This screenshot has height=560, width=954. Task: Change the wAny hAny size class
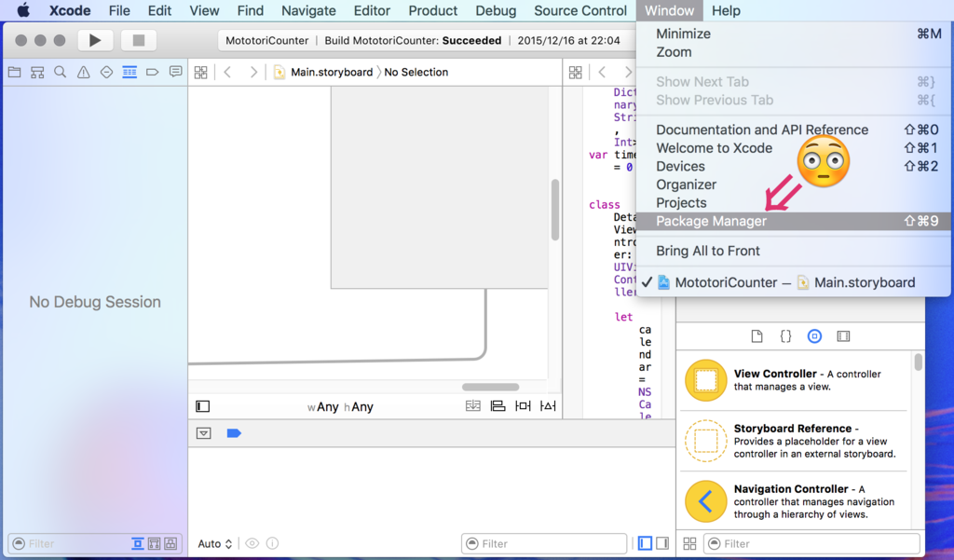(340, 406)
